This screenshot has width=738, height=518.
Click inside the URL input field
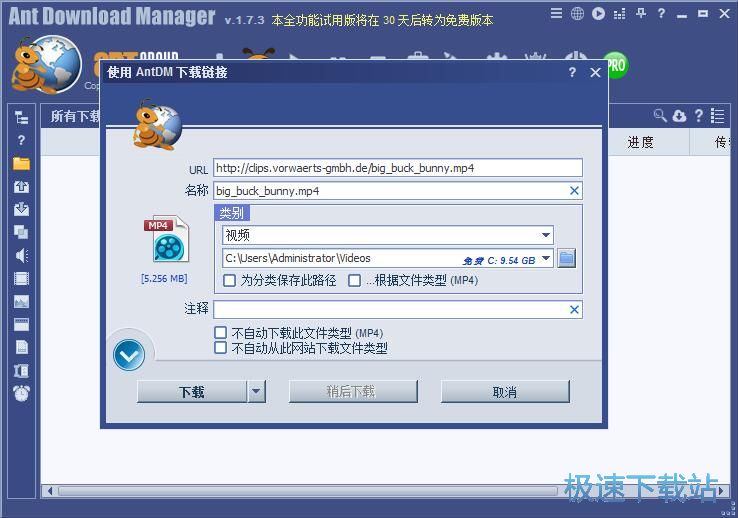tap(398, 168)
